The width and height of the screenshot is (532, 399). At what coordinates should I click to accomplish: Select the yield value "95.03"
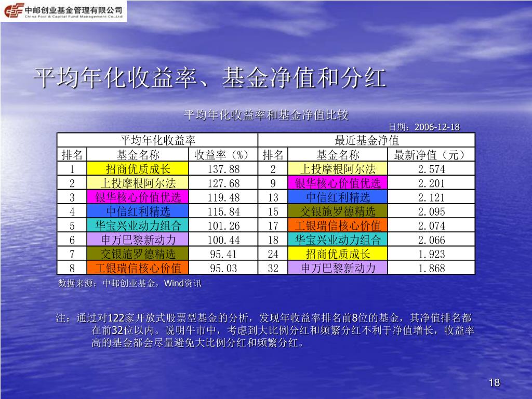pos(223,269)
